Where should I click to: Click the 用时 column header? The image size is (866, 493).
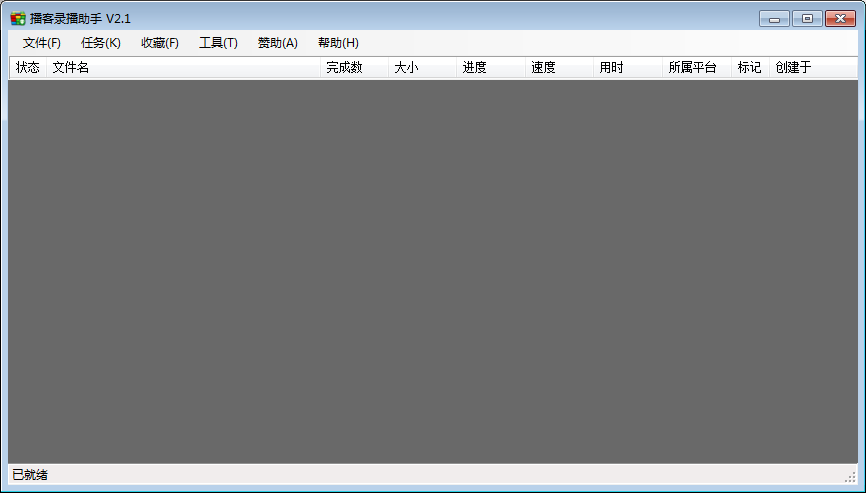[628, 67]
